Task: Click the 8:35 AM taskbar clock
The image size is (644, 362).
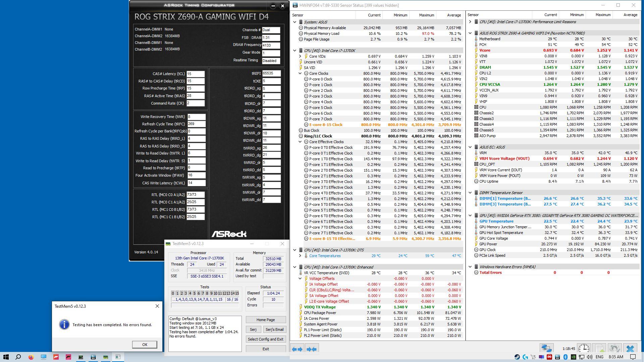Action: (x=616, y=357)
